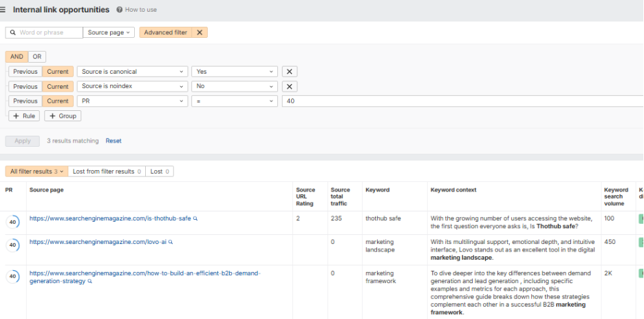644x319 pixels.
Task: Open the Yes value dropdown
Action: point(234,72)
